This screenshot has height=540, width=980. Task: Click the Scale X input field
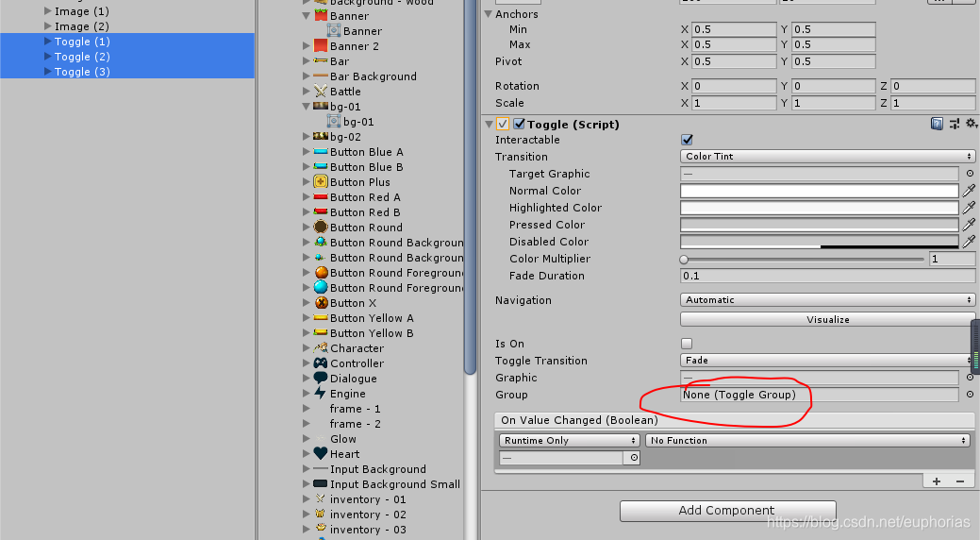coord(733,103)
